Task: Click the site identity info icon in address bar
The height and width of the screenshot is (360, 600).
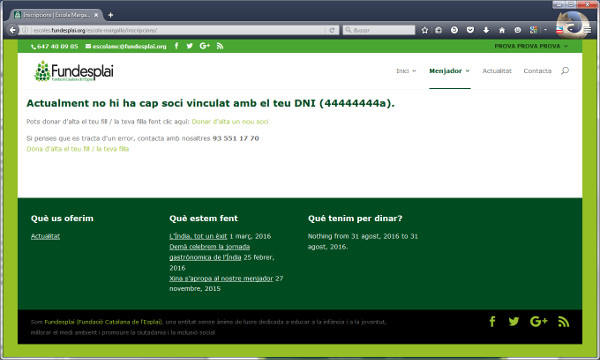Action: tap(25, 30)
